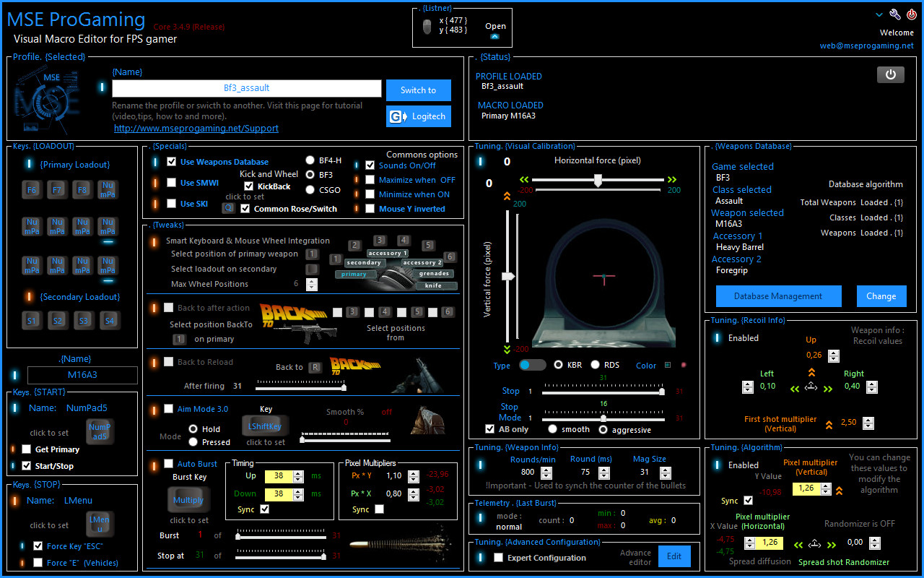Enable the Auto Burst checkbox

(x=168, y=464)
